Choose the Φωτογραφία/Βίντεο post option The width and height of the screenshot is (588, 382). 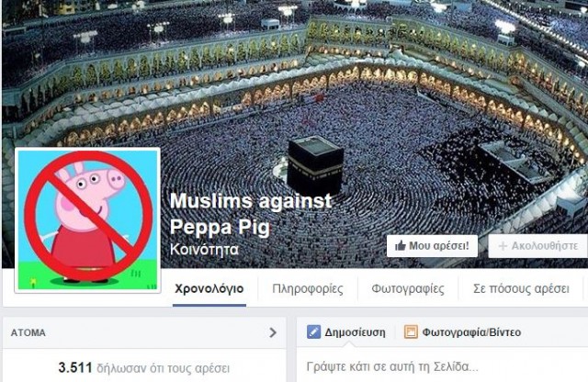(x=463, y=332)
